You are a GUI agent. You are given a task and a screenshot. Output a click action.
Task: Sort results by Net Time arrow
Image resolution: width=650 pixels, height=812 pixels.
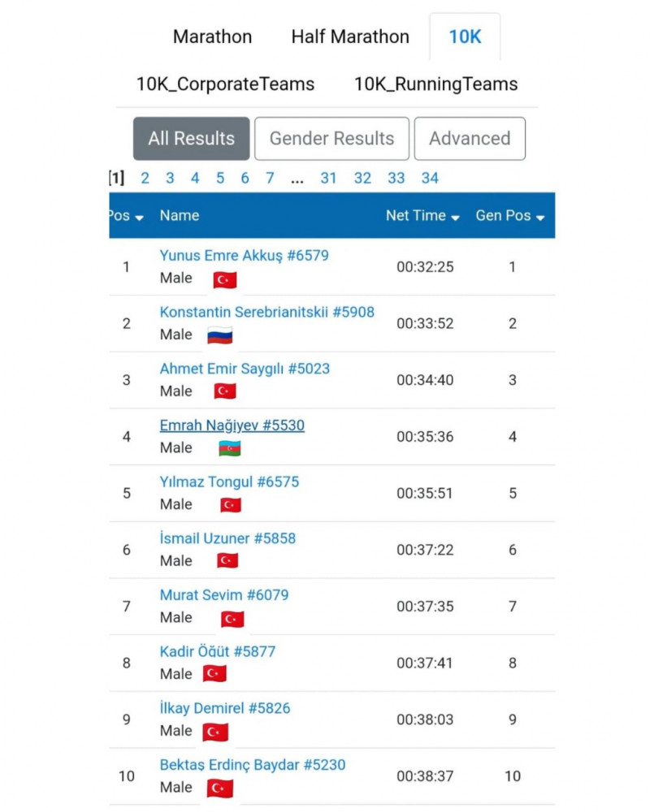455,218
